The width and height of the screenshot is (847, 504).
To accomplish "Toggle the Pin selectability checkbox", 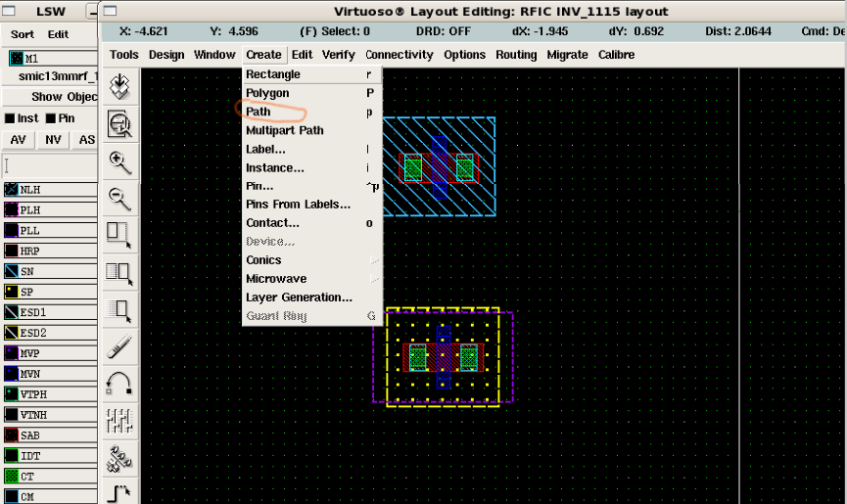I will 51,118.
